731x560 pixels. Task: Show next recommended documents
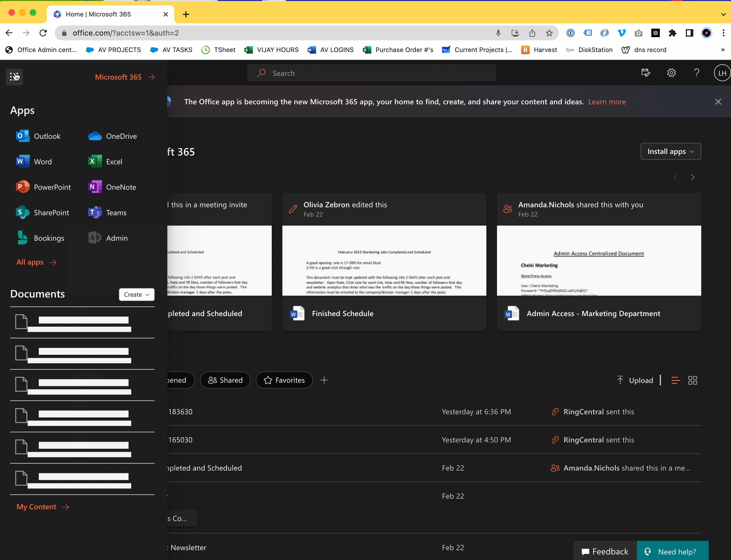pyautogui.click(x=693, y=177)
